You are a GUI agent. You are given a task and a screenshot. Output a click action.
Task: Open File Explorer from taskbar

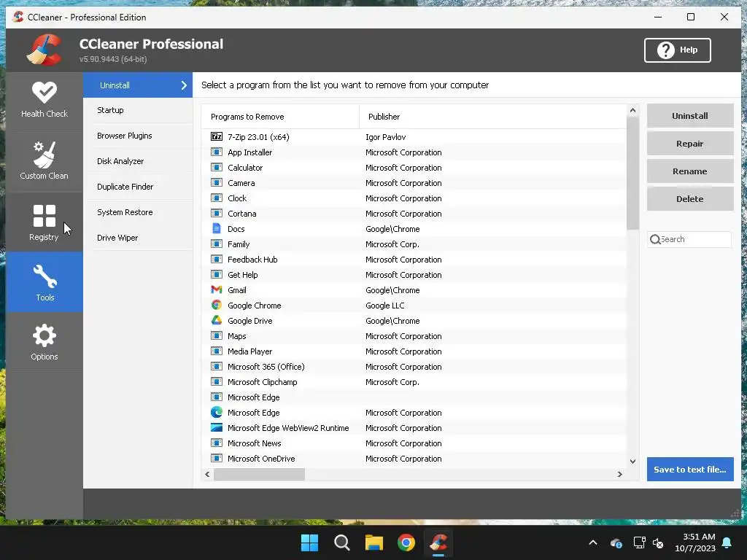(x=374, y=542)
